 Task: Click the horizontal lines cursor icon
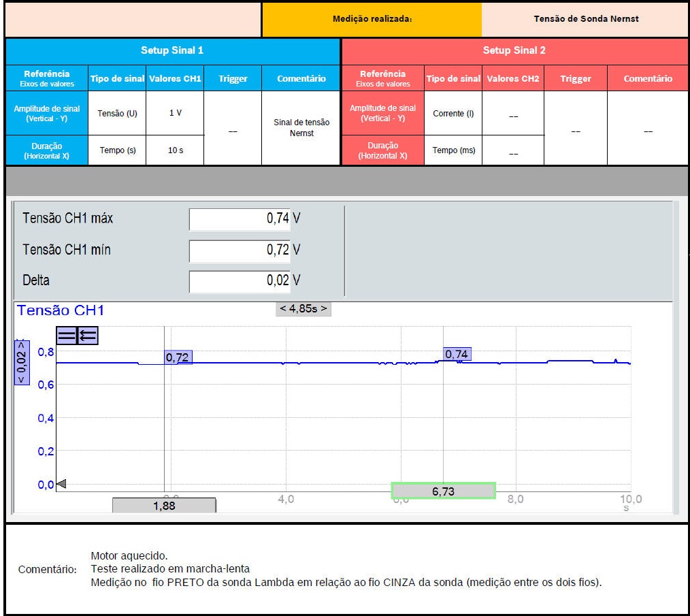tap(66, 335)
